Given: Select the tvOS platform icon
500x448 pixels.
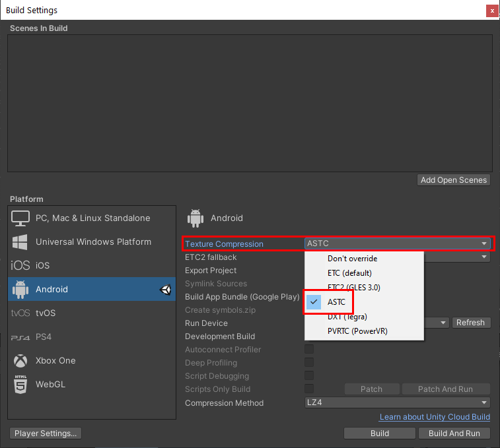Looking at the screenshot, I should (20, 313).
